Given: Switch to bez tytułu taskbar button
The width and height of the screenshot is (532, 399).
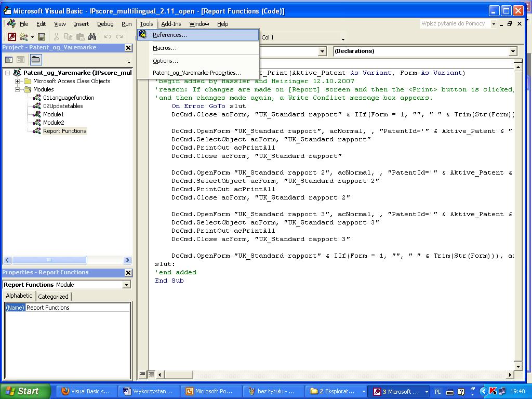Looking at the screenshot, I should point(273,391).
